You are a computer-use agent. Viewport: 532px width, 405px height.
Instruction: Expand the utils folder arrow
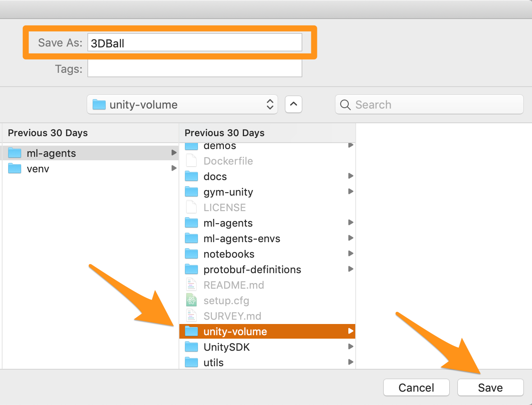coord(350,362)
